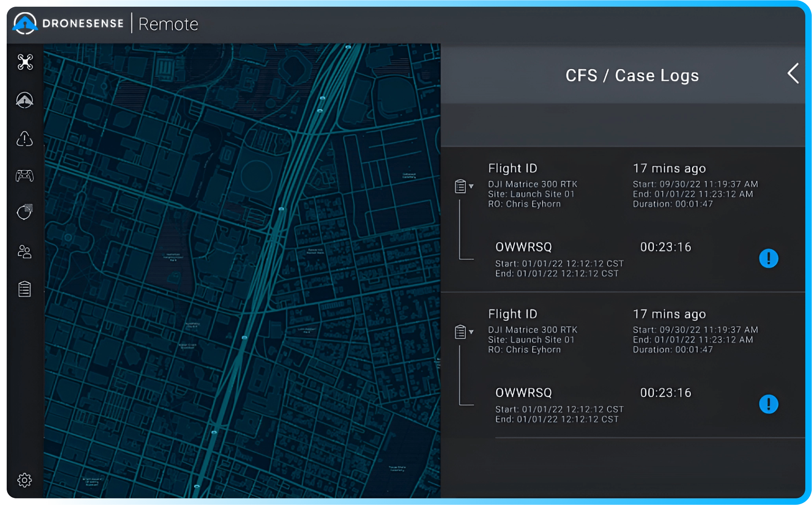Click the DroneSense pilot icon in sidebar
Viewport: 812px width, 505px height.
pyautogui.click(x=24, y=100)
